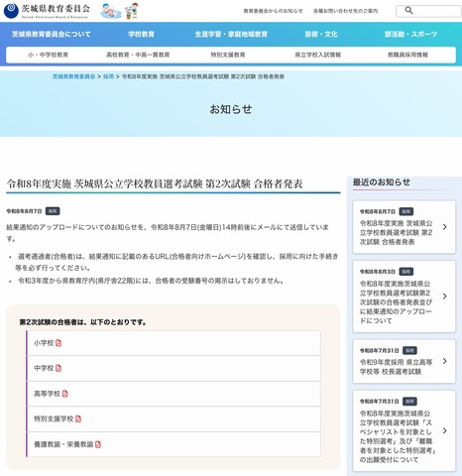This screenshot has height=476, width=462.
Task: Click the search input field
Action: (428, 11)
